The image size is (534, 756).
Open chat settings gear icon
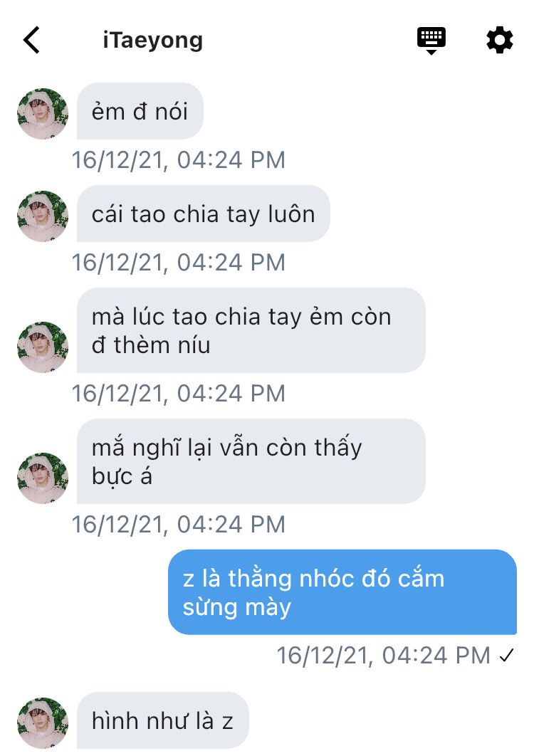(499, 40)
